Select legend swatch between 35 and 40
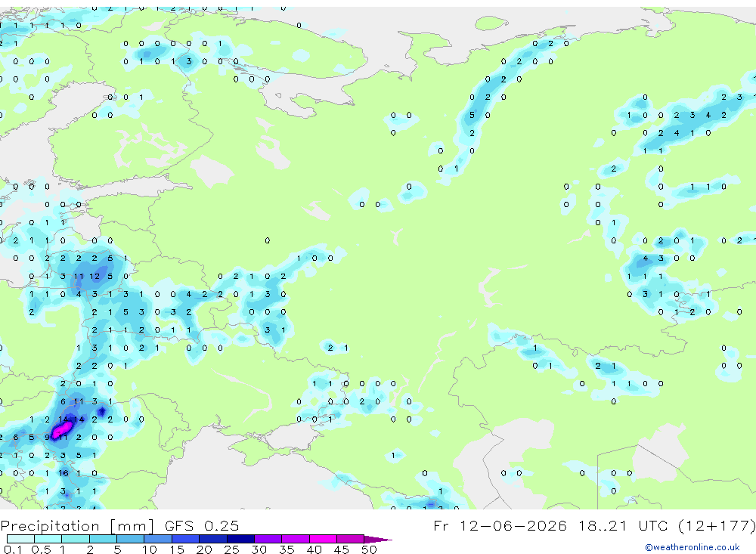This screenshot has height=554, width=756. (296, 539)
